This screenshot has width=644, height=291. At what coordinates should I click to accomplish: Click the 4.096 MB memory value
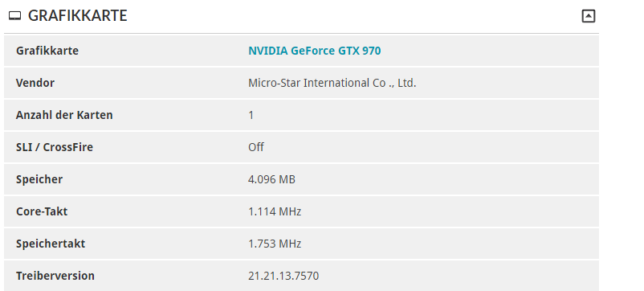[271, 179]
